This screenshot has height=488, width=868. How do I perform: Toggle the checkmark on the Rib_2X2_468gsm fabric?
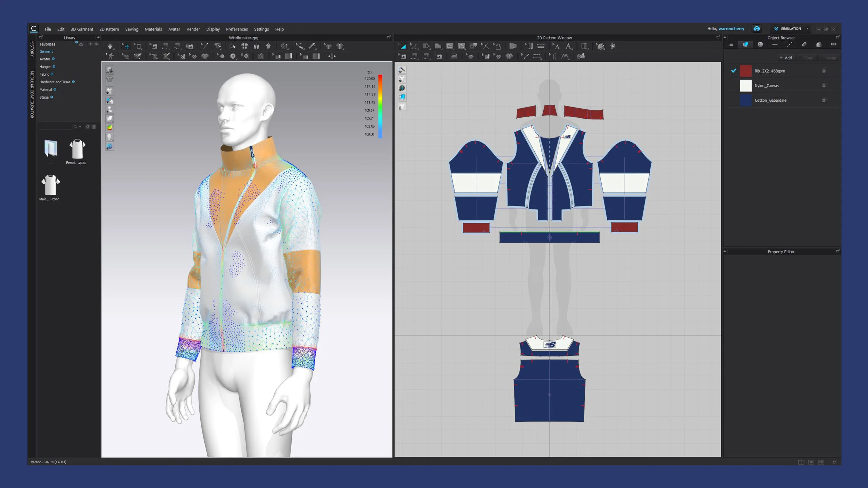tap(733, 71)
